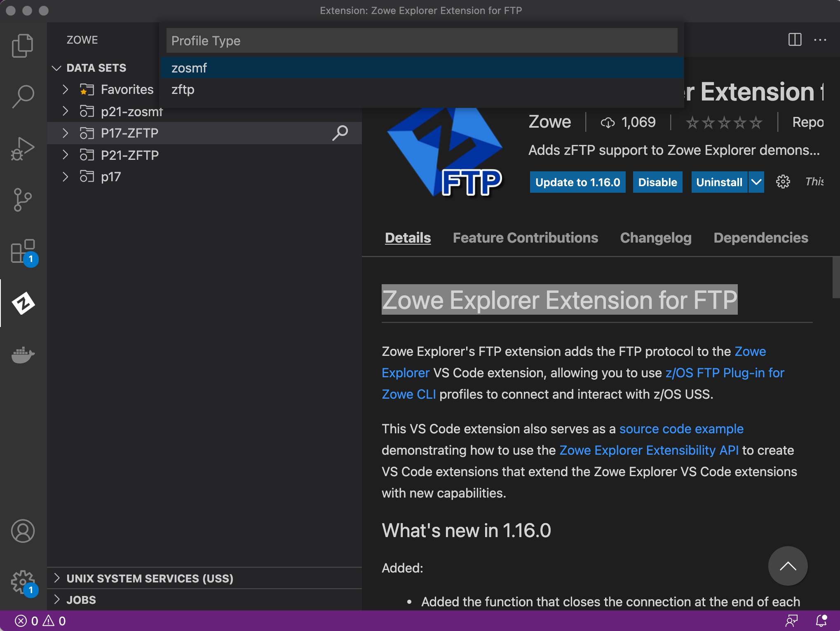This screenshot has height=631, width=840.
Task: Select zftp profile type
Action: pyautogui.click(x=421, y=89)
